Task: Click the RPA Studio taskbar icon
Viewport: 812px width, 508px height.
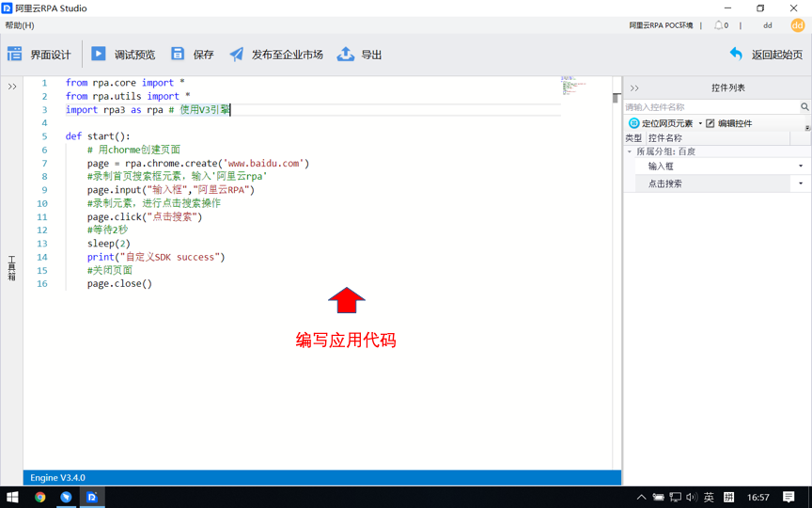Action: click(92, 497)
